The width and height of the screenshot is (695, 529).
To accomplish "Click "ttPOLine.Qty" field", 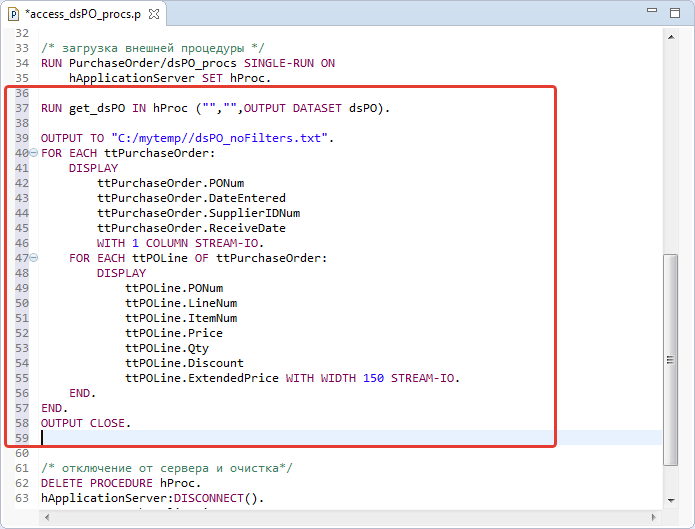I will pos(167,348).
